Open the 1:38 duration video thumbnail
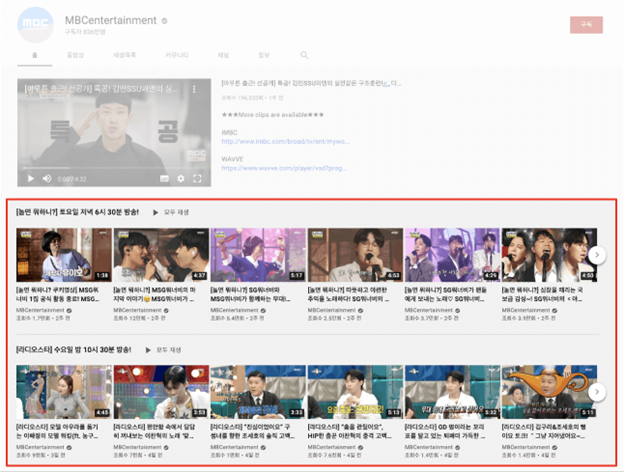This screenshot has height=472, width=624. (64, 255)
